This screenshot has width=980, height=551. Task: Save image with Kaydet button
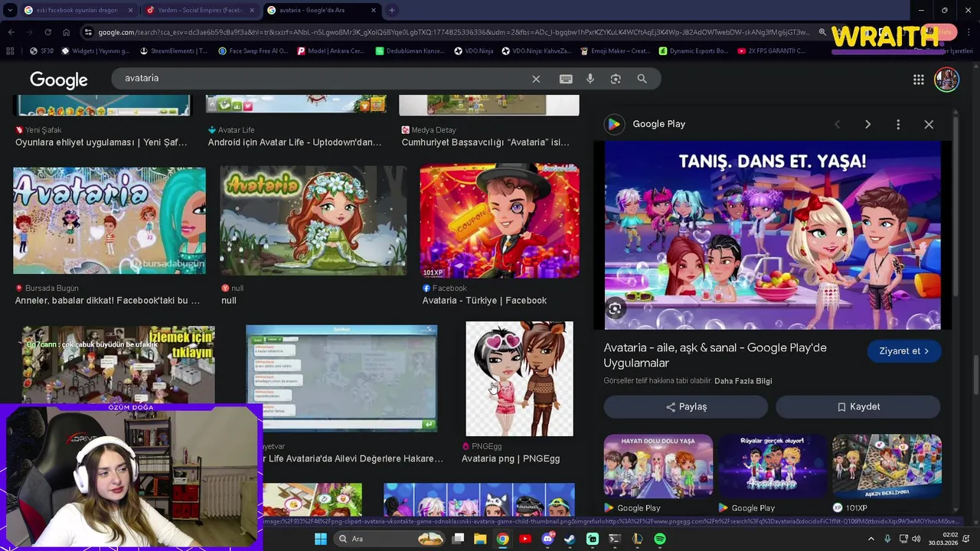(858, 407)
